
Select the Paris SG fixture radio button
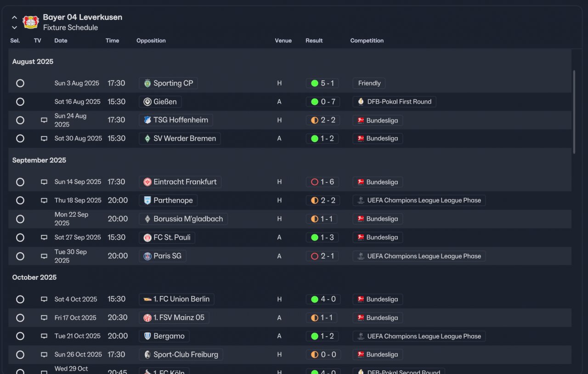pos(20,256)
